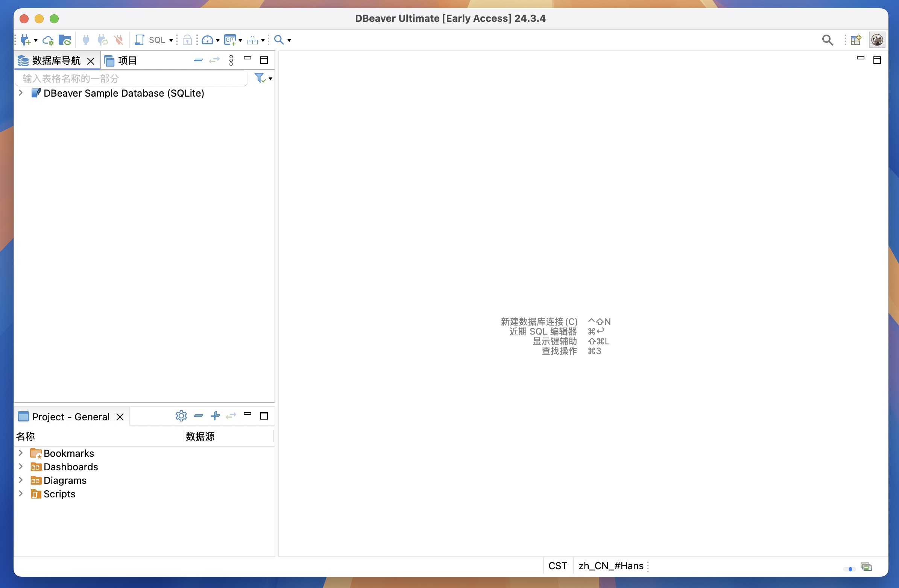
Task: Click the zh_CN_#Hans locale status item
Action: pyautogui.click(x=611, y=566)
